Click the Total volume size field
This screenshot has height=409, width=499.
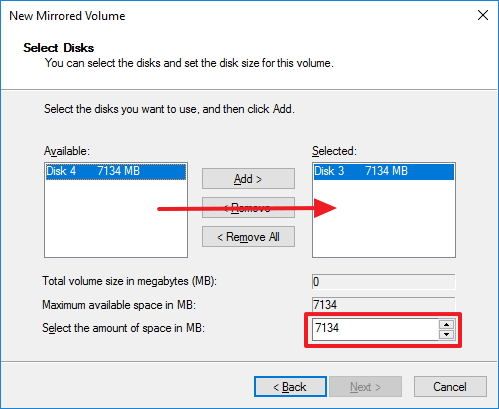click(x=384, y=282)
